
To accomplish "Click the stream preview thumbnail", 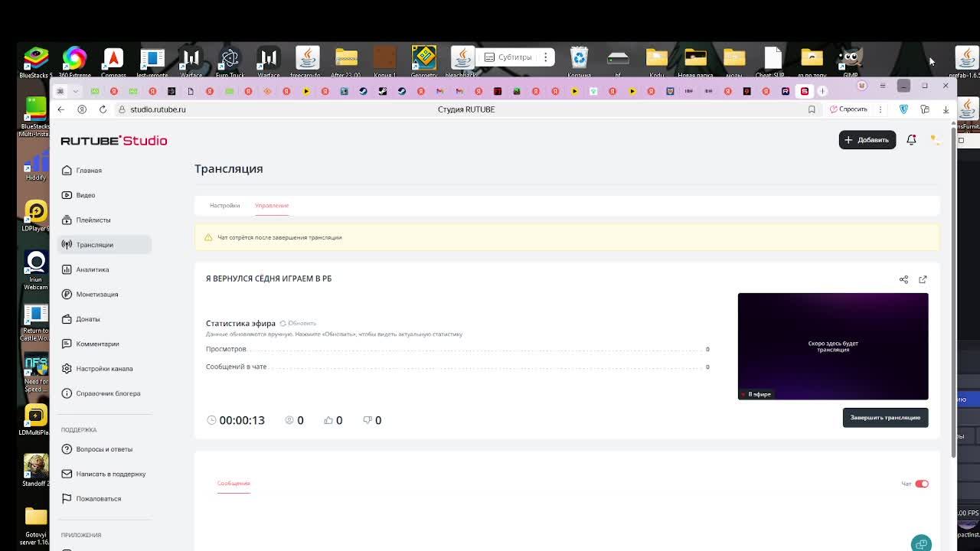I will [833, 346].
